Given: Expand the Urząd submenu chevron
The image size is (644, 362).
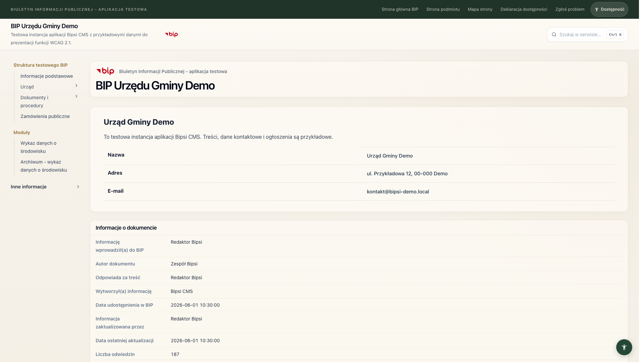Looking at the screenshot, I should pyautogui.click(x=76, y=86).
